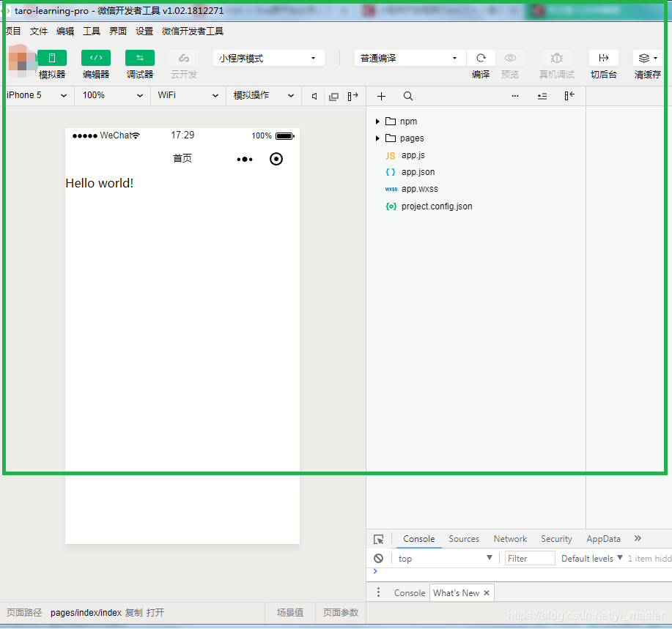This screenshot has height=629, width=672.
Task: Click the console Filter input field
Action: 530,559
